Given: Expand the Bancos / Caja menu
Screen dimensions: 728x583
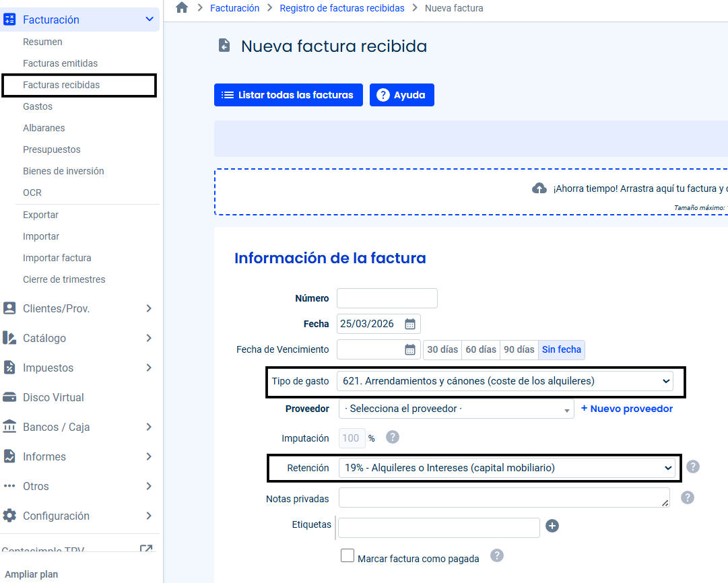Looking at the screenshot, I should [x=79, y=427].
